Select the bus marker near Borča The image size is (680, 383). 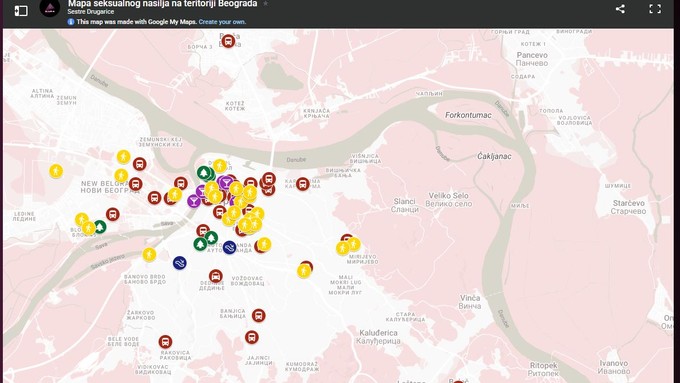click(x=228, y=41)
